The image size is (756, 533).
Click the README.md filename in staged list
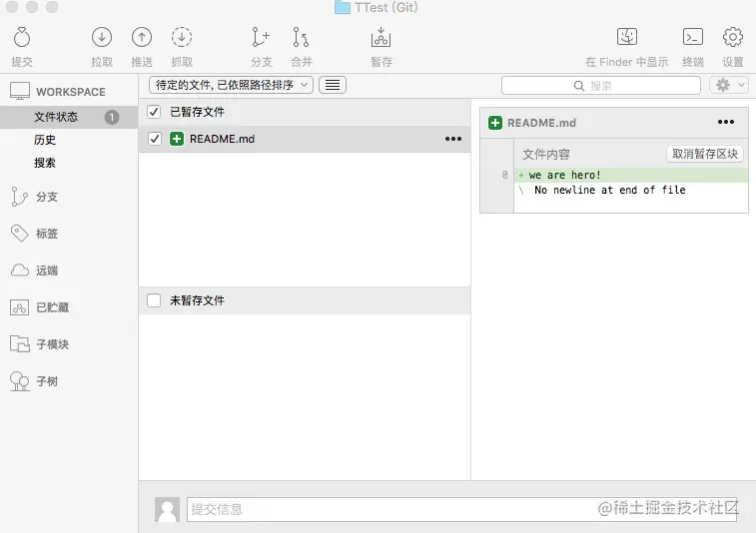point(223,139)
